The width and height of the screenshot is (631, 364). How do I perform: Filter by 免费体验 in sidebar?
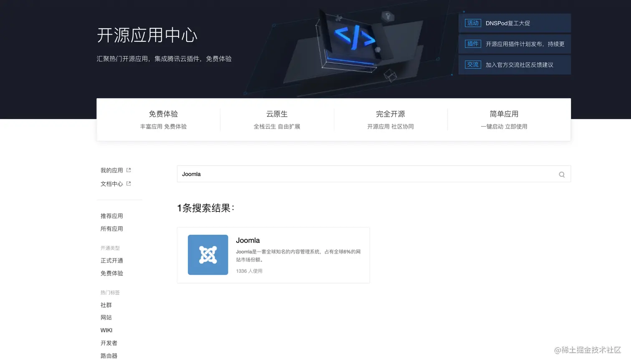[112, 273]
